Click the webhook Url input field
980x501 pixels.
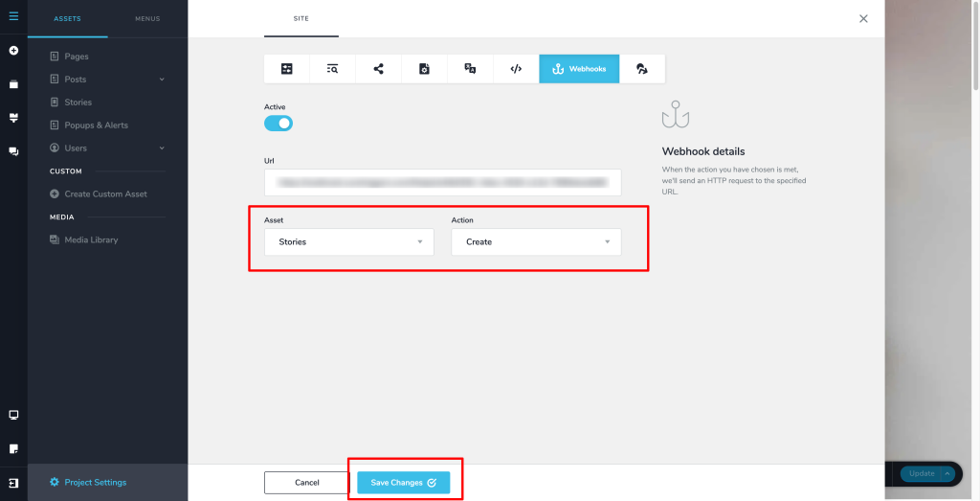pyautogui.click(x=442, y=182)
